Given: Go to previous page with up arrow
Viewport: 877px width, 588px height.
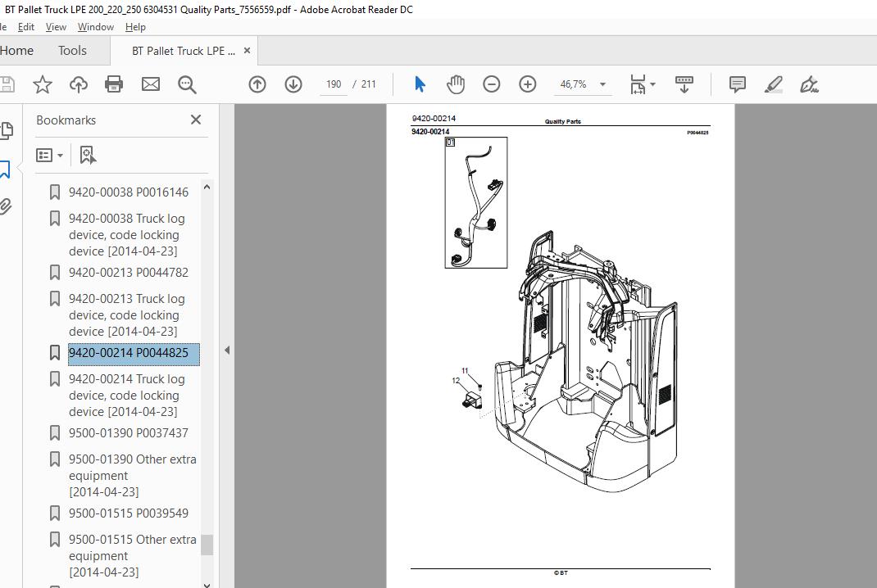Looking at the screenshot, I should 257,84.
